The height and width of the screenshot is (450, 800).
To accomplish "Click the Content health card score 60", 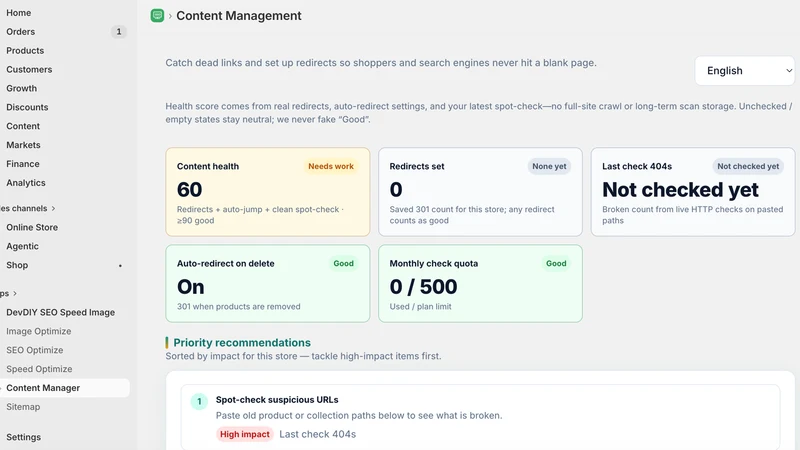I will tap(189, 190).
